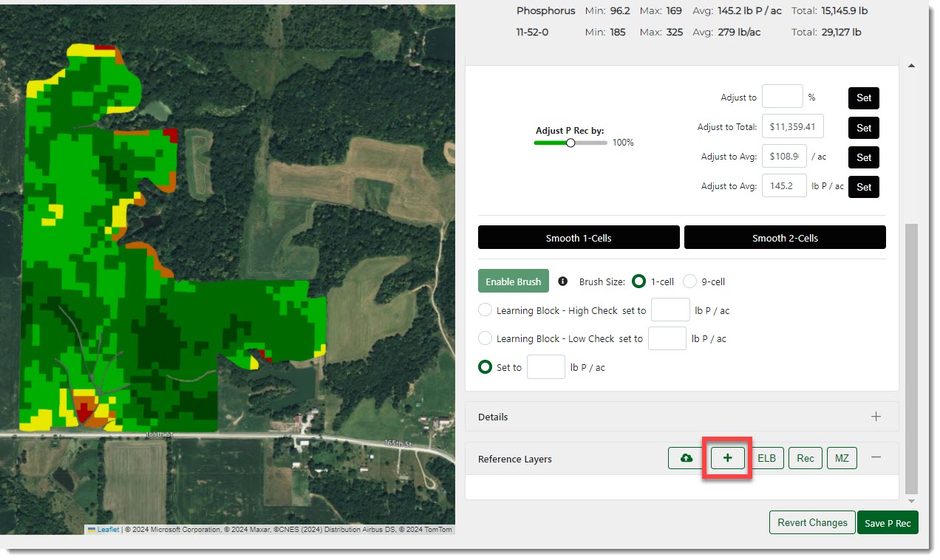Save the P Rec
Screen dimensions: 940x560
coord(888,523)
